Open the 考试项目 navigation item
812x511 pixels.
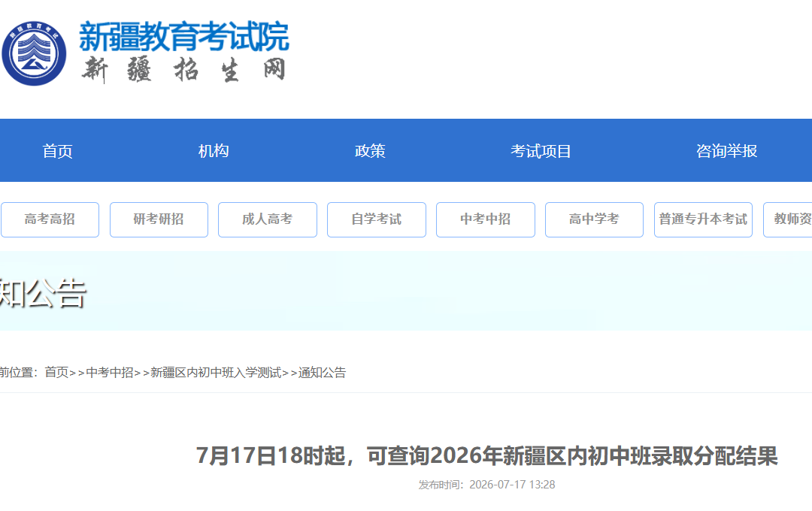click(541, 150)
